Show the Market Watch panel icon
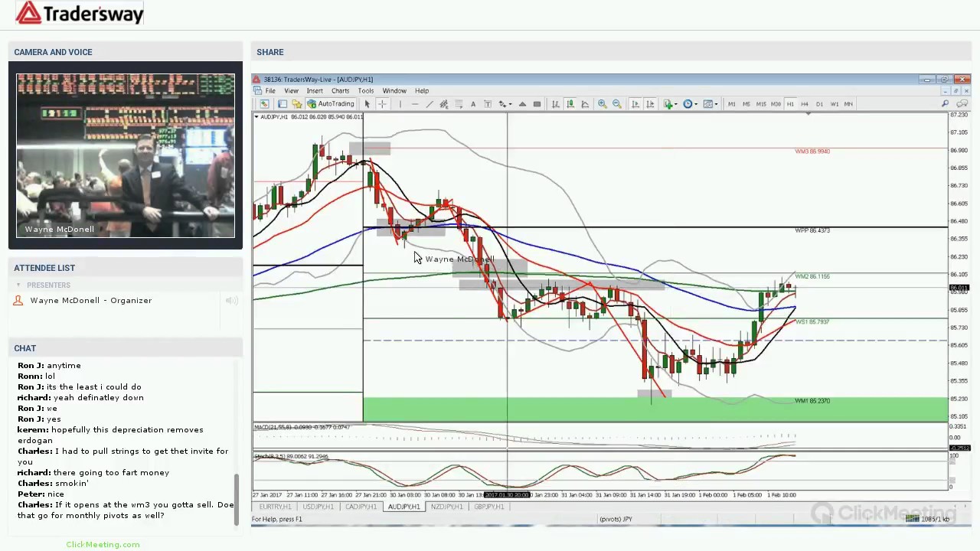Viewport: 980px width, 551px height. click(283, 104)
